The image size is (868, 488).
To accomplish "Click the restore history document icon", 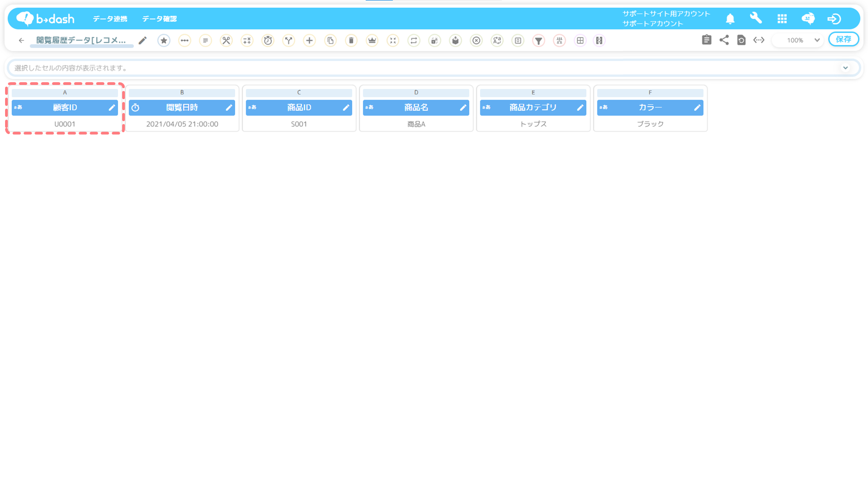I will click(x=741, y=40).
